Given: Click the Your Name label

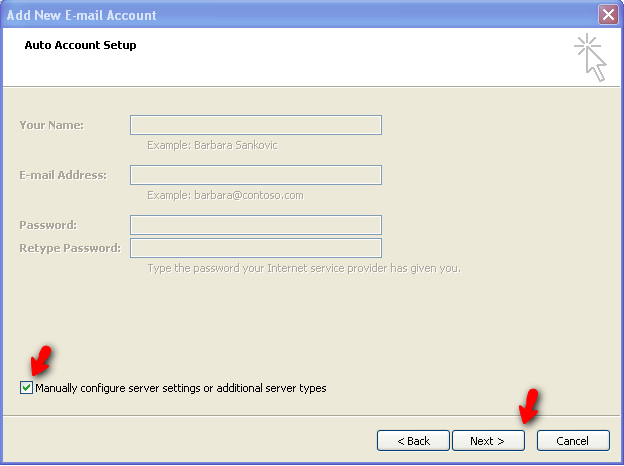Looking at the screenshot, I should 51,125.
